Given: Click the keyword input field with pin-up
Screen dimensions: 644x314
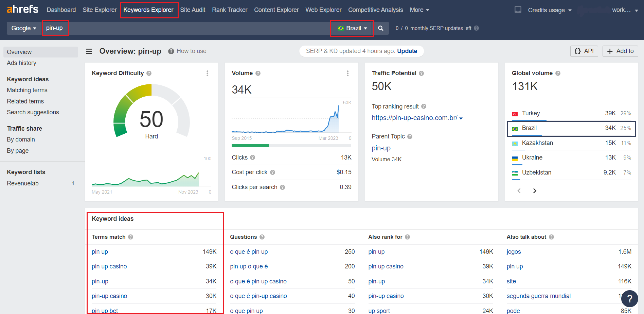Looking at the screenshot, I should pyautogui.click(x=186, y=28).
